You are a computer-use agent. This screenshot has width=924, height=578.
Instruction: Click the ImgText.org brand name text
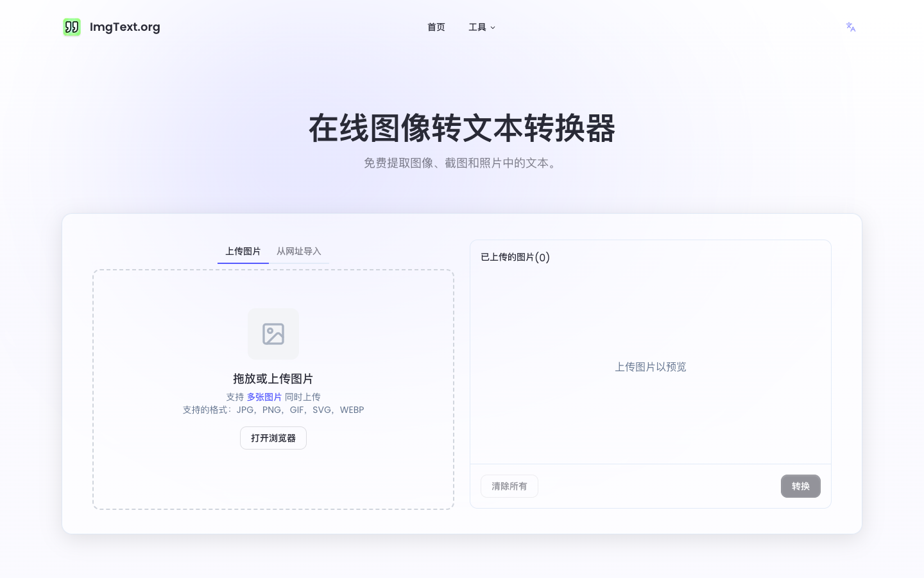(x=125, y=27)
